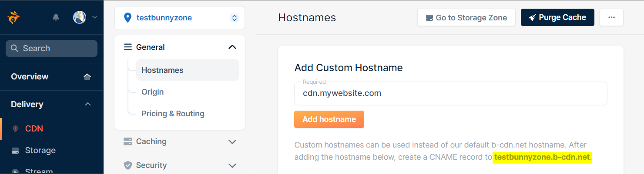Click the Overview home icon
The width and height of the screenshot is (644, 174).
tap(87, 77)
